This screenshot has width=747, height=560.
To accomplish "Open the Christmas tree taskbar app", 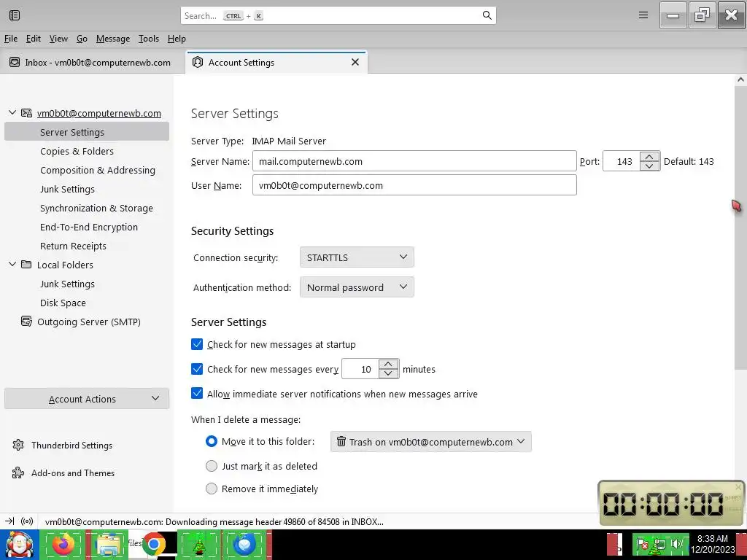I will (x=198, y=544).
